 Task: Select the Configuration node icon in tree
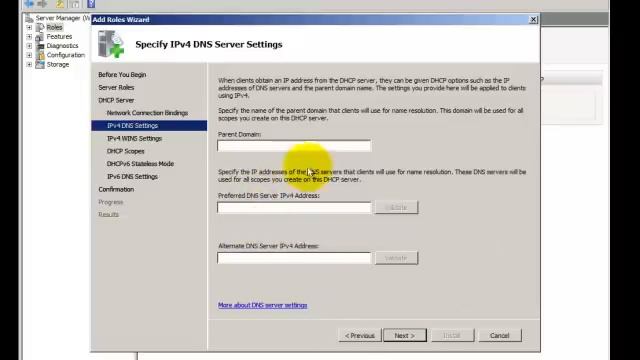pos(40,55)
